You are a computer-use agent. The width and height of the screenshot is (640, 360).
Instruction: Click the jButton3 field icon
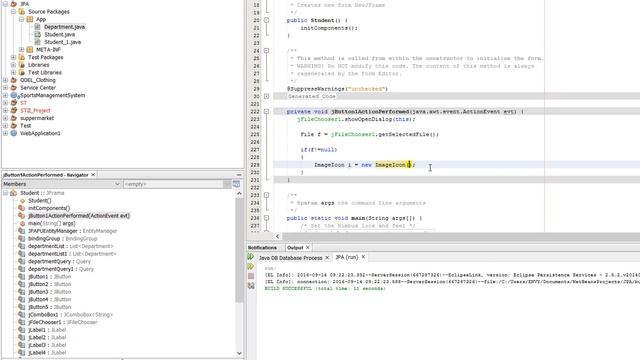[22, 292]
